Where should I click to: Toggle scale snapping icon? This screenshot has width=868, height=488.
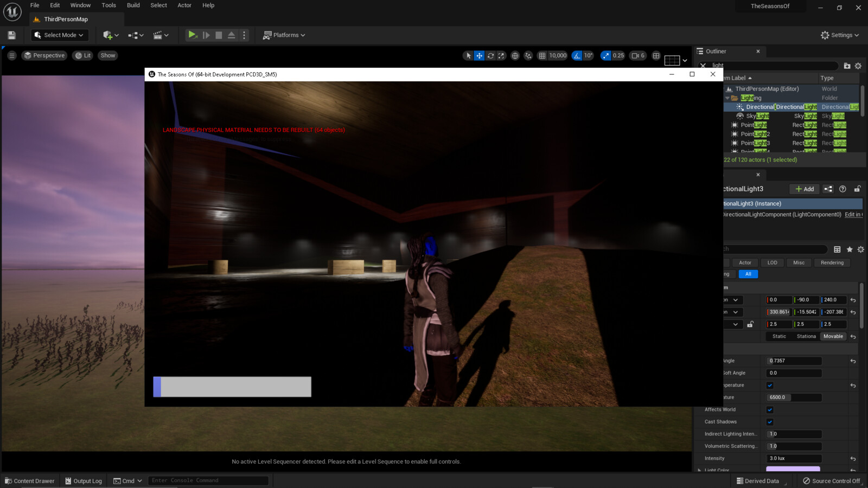(x=605, y=55)
